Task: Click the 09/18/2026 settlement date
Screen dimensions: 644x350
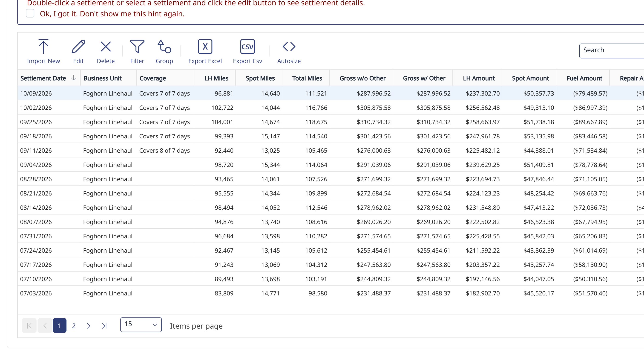Action: click(x=36, y=136)
